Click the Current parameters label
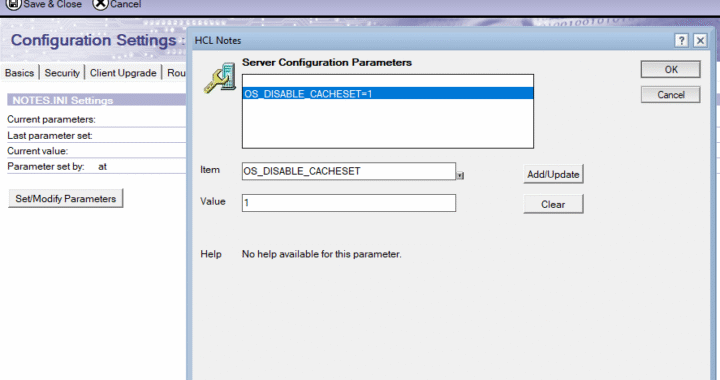720x380 pixels. click(51, 119)
